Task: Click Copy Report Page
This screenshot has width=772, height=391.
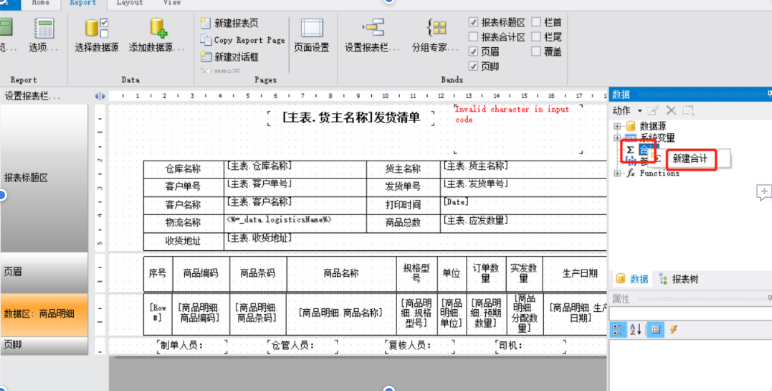Action: 243,40
